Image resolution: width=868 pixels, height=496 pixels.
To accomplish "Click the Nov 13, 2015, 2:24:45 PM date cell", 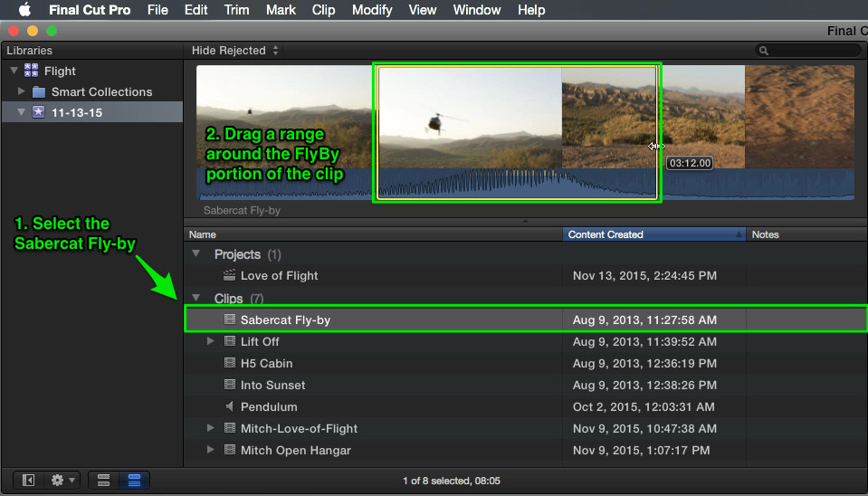I will [x=644, y=276].
